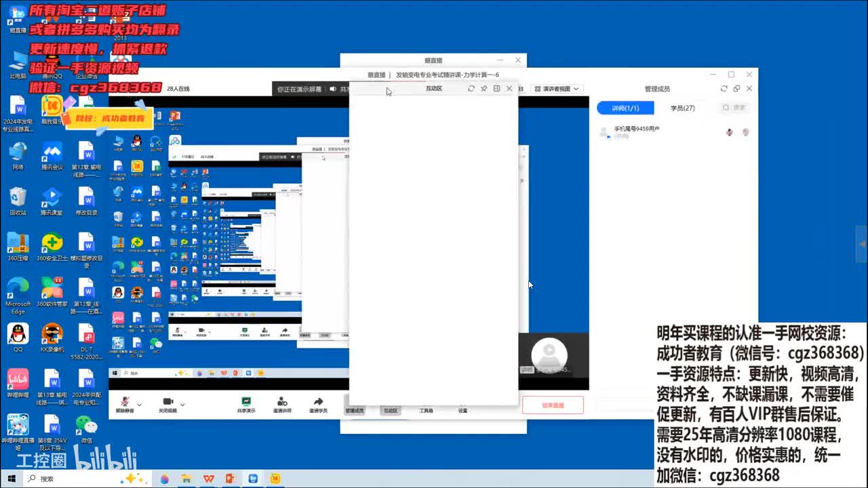Turn off the video camera
The width and height of the screenshot is (868, 488).
(x=167, y=404)
